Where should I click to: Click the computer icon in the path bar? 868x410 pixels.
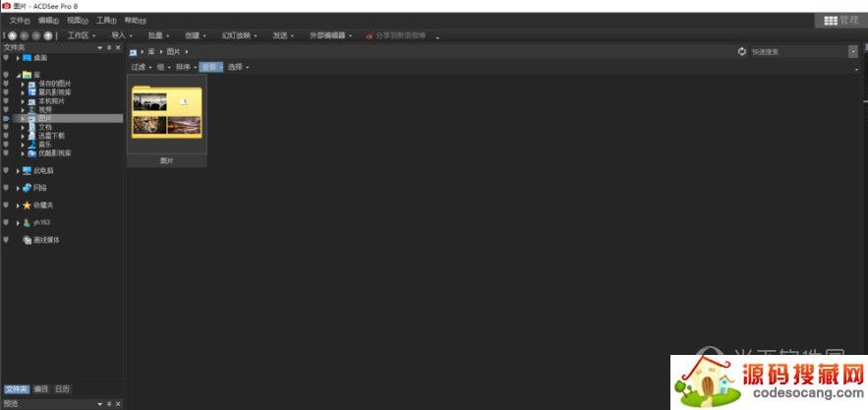pyautogui.click(x=133, y=52)
